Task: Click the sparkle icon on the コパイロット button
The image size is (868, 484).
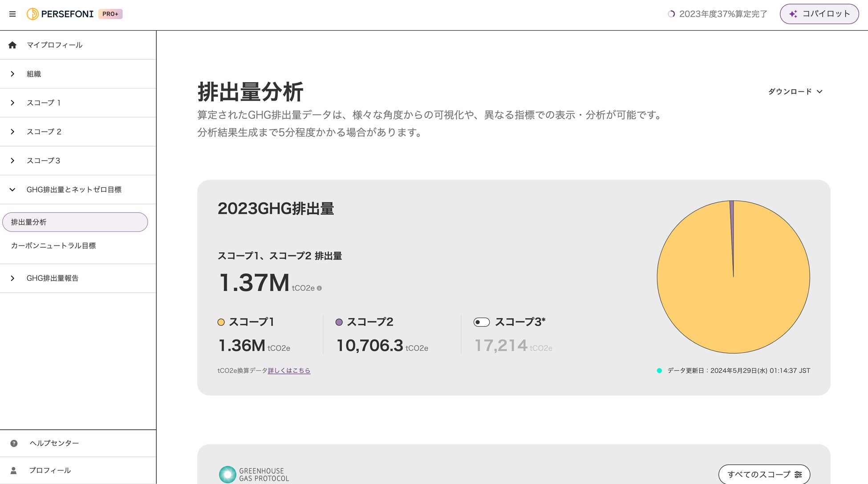Action: click(793, 14)
